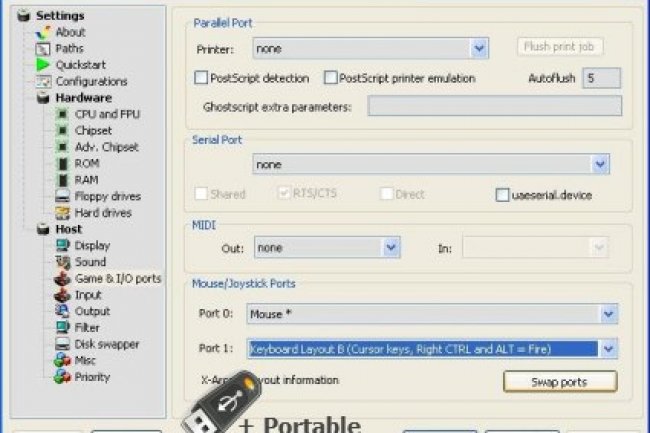Select the Disk swapper icon
The width and height of the screenshot is (650, 433).
(x=63, y=344)
